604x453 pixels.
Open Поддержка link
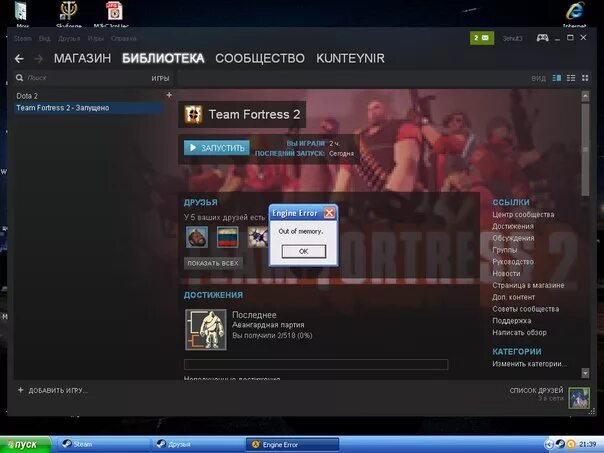[512, 321]
